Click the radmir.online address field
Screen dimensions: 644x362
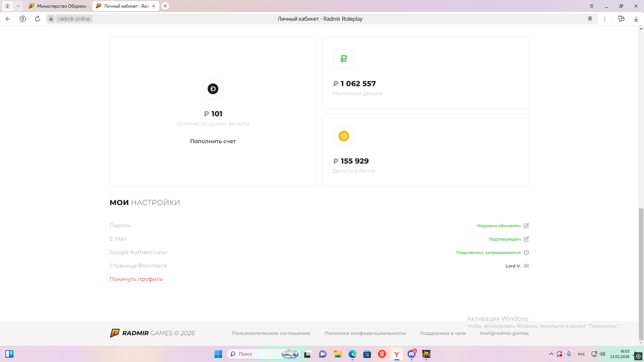pos(74,19)
